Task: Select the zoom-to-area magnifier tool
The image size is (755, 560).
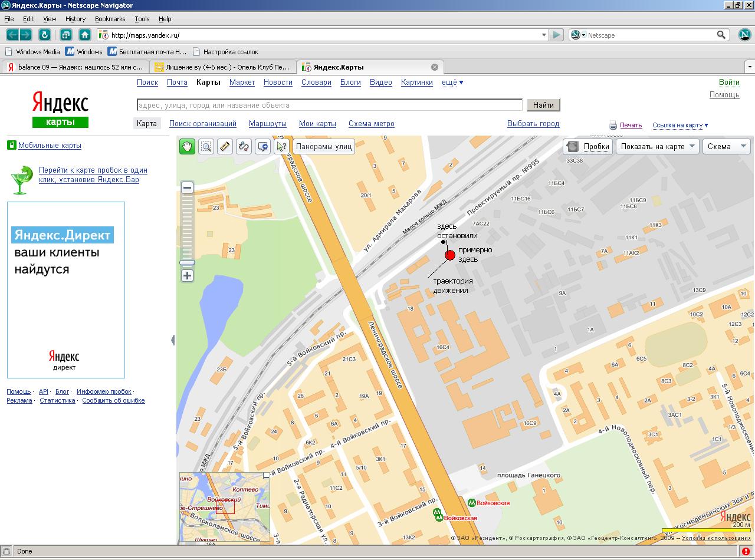Action: pos(206,146)
